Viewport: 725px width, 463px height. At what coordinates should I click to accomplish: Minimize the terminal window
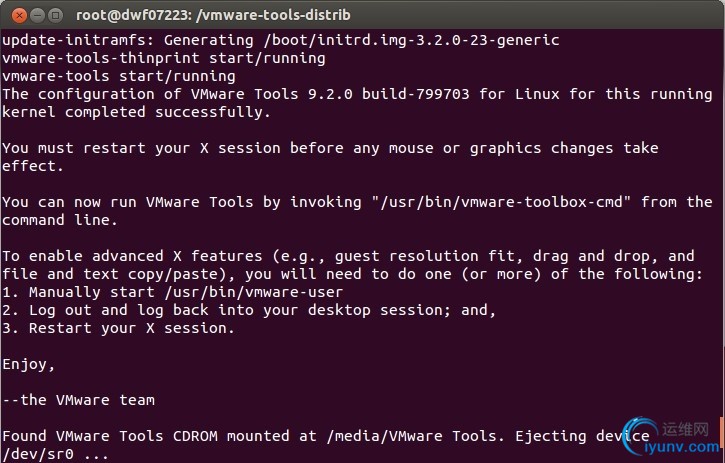click(37, 16)
